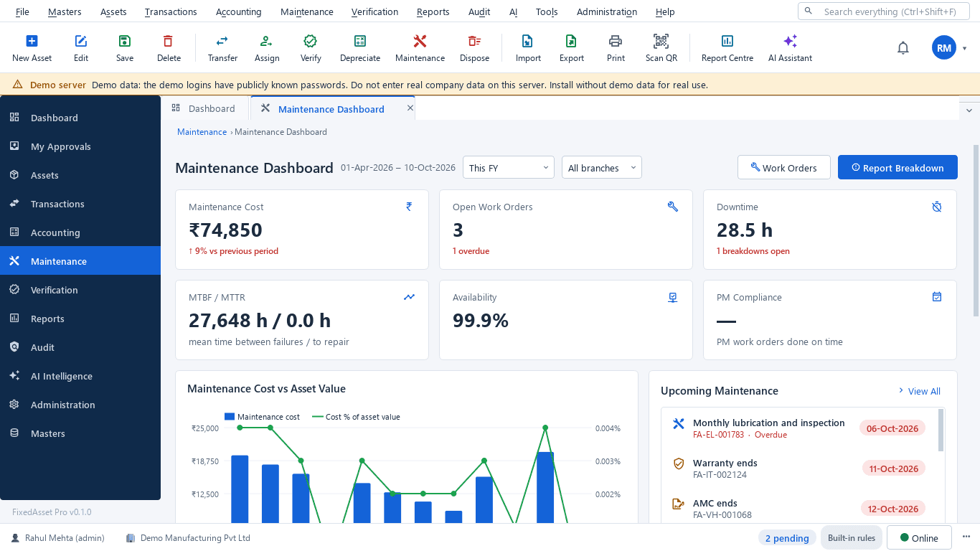Go to My Approvals in sidebar
980x551 pixels.
point(80,146)
